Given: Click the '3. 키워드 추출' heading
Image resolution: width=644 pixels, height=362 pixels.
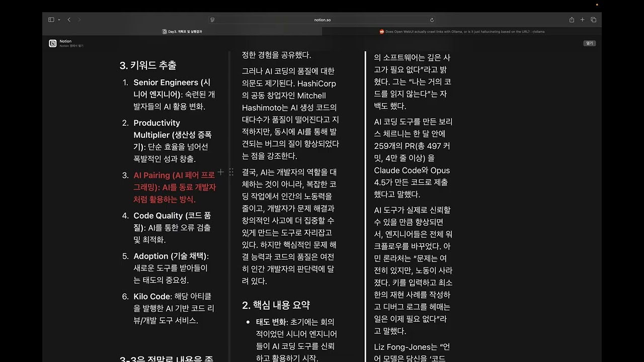Looking at the screenshot, I should [x=148, y=65].
